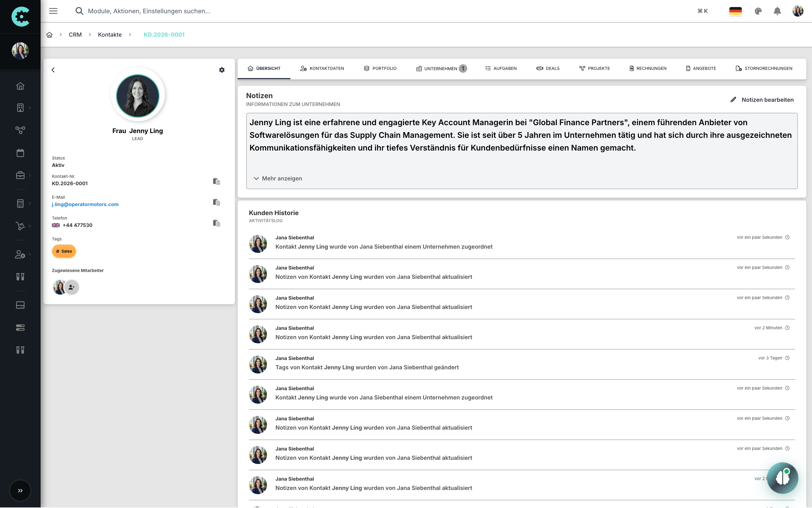Open the chat assistant bubble
The width and height of the screenshot is (812, 508).
783,478
